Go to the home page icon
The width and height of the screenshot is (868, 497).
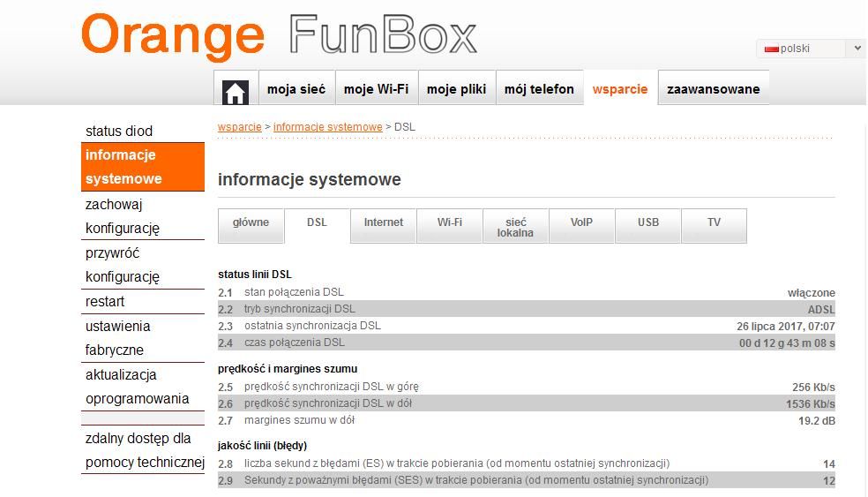[236, 92]
